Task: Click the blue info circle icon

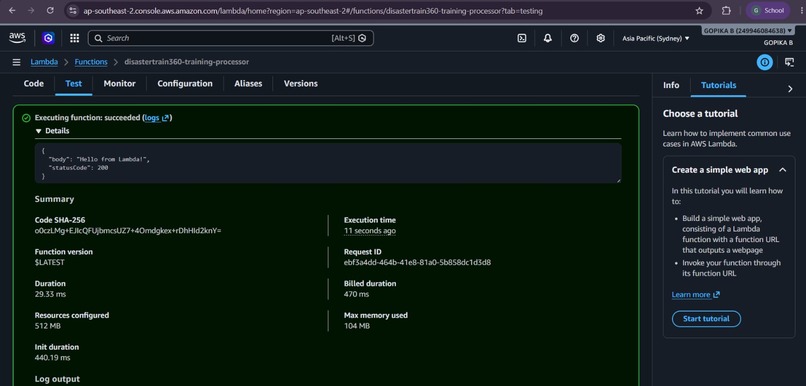Action: (x=765, y=62)
